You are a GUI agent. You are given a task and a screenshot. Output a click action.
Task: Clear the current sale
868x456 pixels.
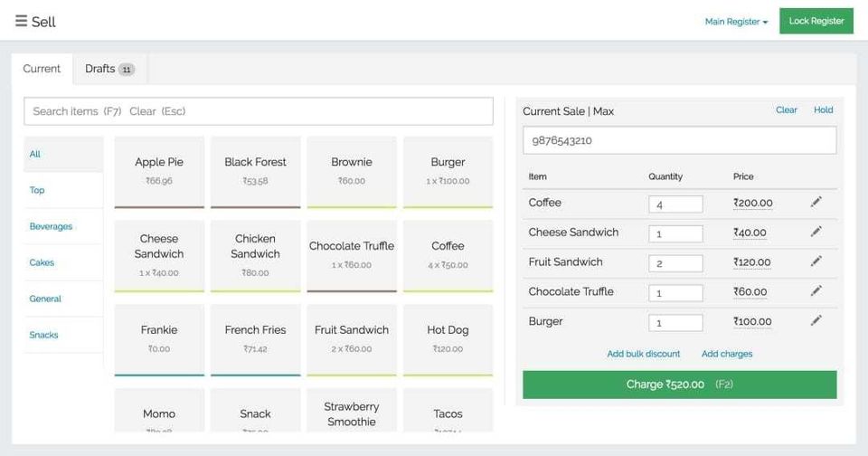[786, 110]
